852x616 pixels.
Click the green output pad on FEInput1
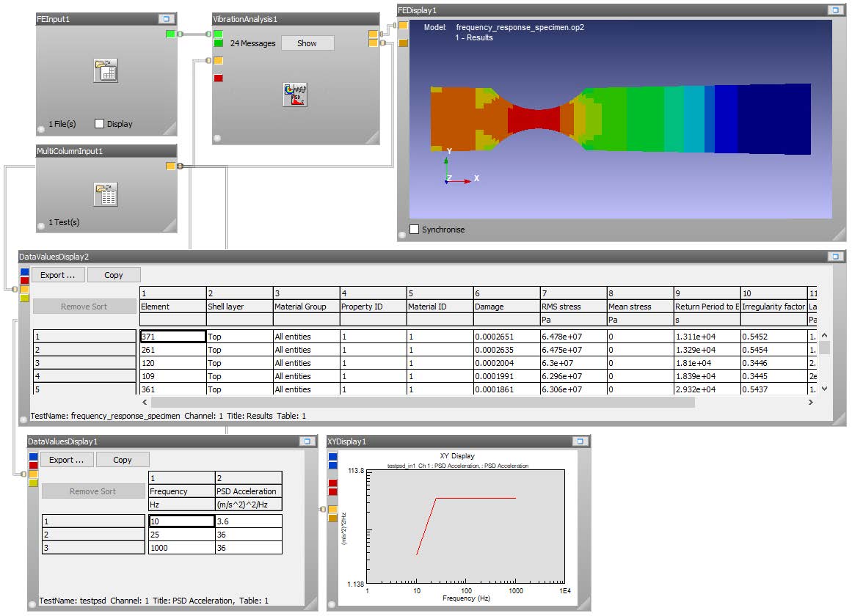coord(172,33)
